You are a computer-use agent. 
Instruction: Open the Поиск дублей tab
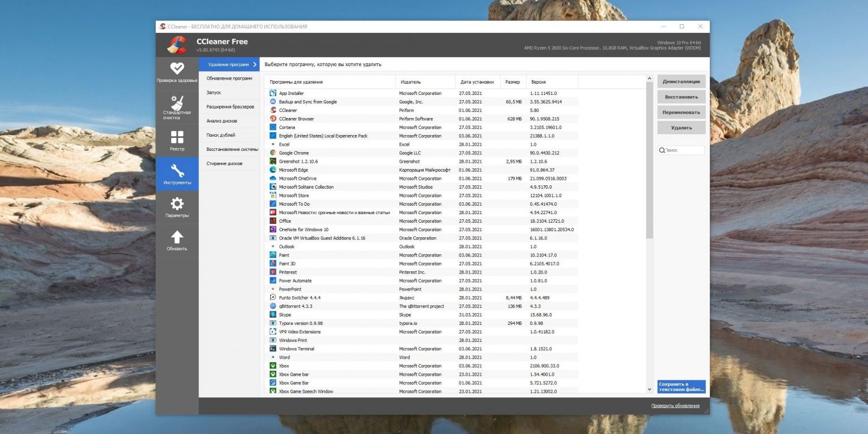[x=229, y=134]
